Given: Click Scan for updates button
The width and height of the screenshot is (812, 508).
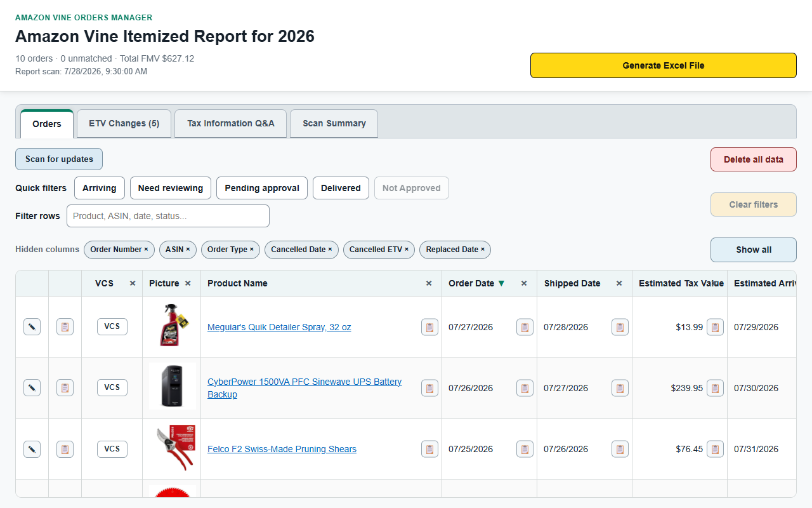Looking at the screenshot, I should pyautogui.click(x=59, y=159).
